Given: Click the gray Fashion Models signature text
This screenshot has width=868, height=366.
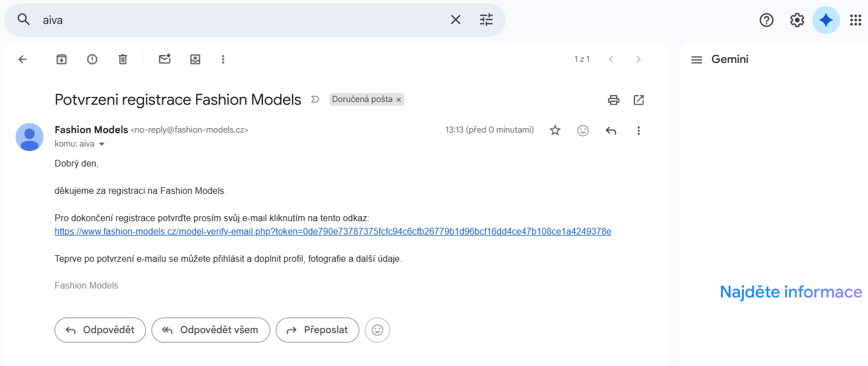Looking at the screenshot, I should (86, 285).
